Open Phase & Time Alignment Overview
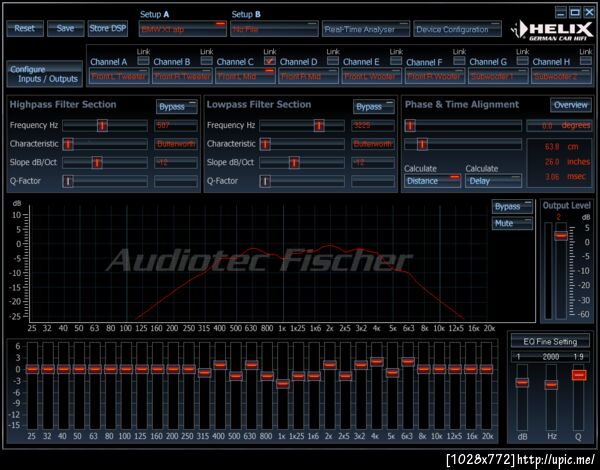 [571, 105]
